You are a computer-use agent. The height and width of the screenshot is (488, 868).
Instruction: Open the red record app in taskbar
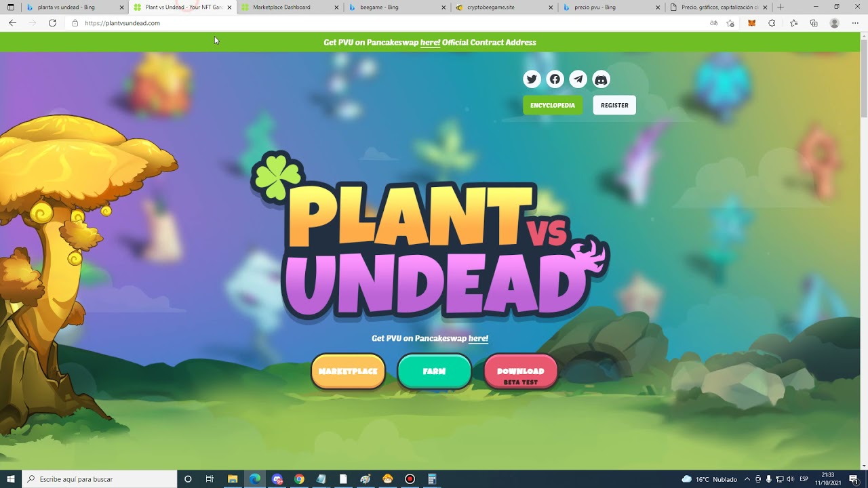point(410,479)
